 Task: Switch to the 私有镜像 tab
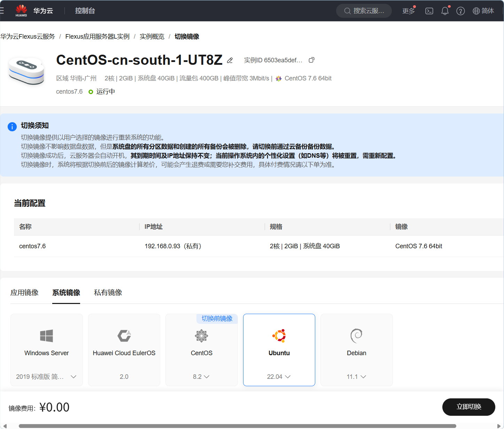pyautogui.click(x=108, y=292)
